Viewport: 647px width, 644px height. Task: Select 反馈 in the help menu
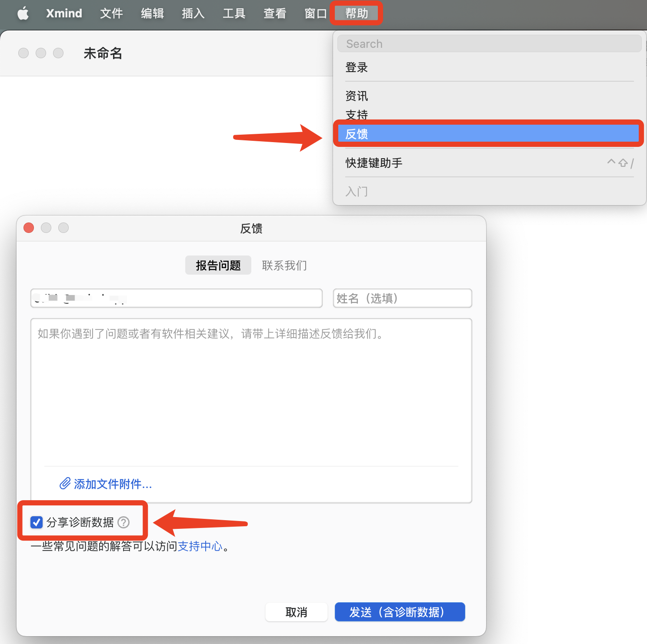click(x=489, y=134)
